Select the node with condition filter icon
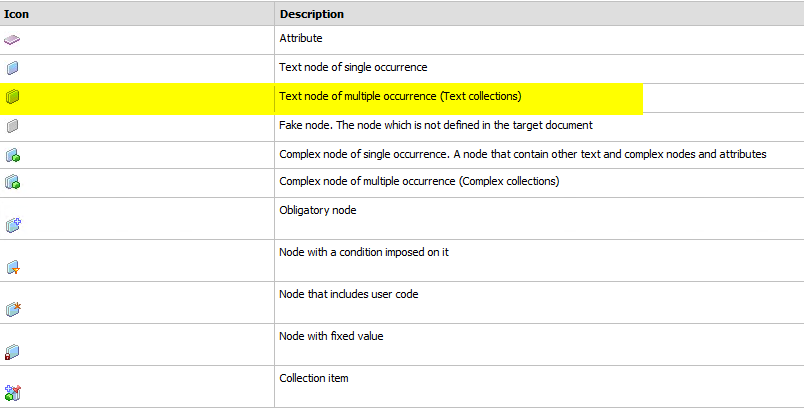 coord(13,267)
